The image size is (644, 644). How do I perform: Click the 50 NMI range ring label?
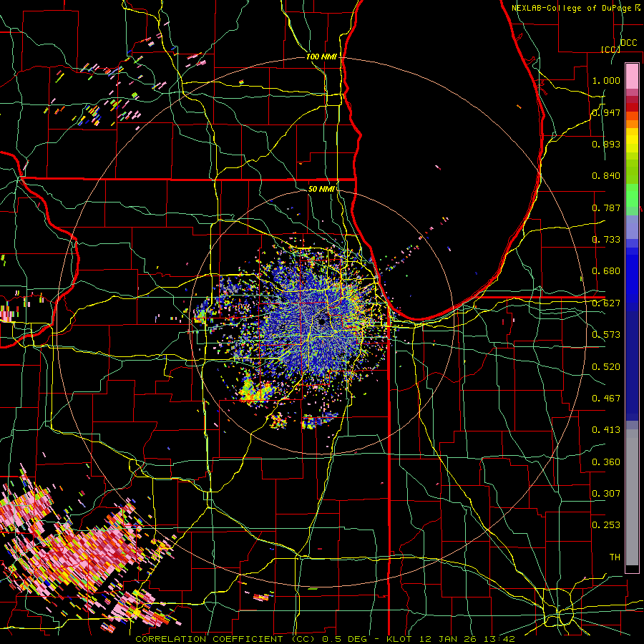[x=321, y=189]
